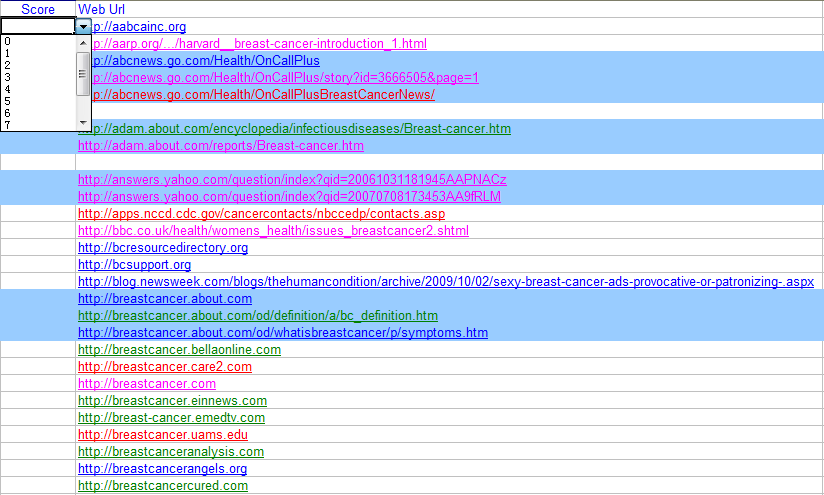Click the breastcancerangels.org link
824x495 pixels.
(162, 469)
